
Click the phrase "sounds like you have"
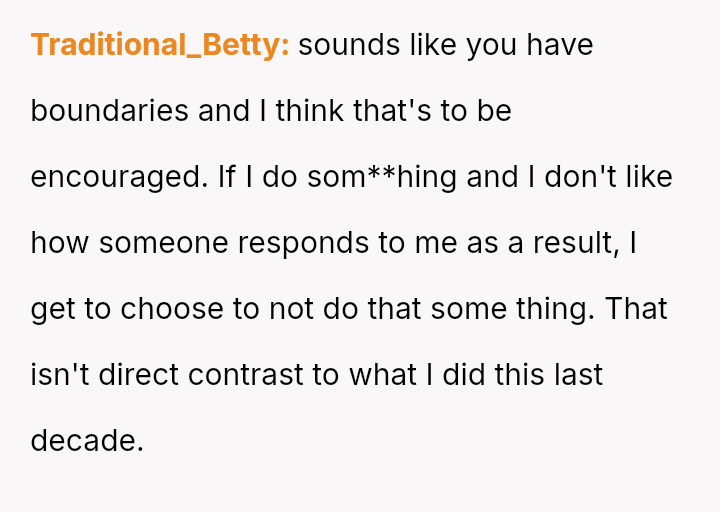coord(445,45)
